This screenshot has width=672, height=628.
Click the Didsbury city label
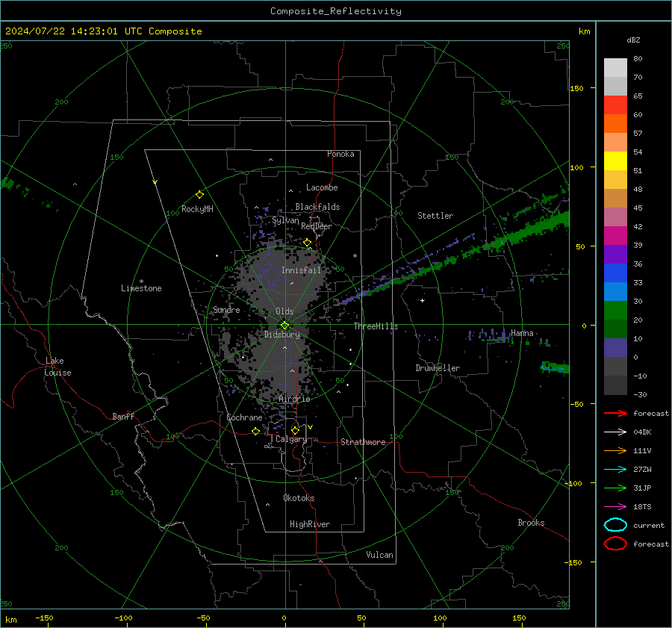(281, 335)
